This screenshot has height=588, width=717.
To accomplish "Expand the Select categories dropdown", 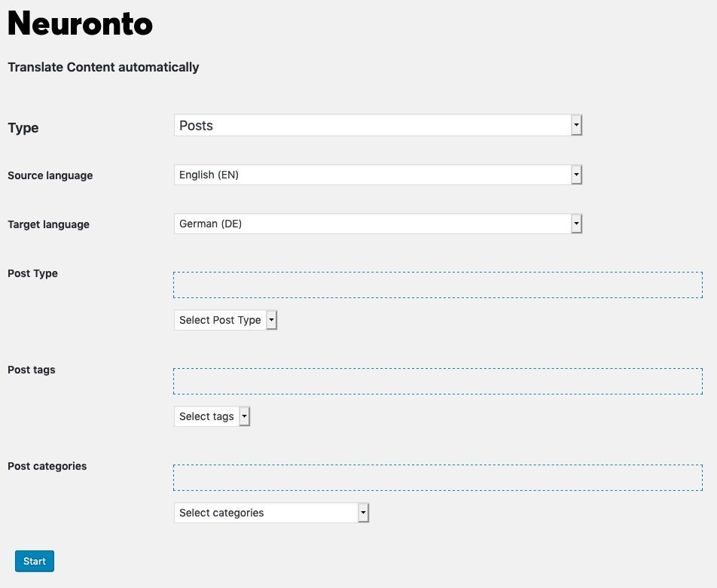I will [271, 513].
